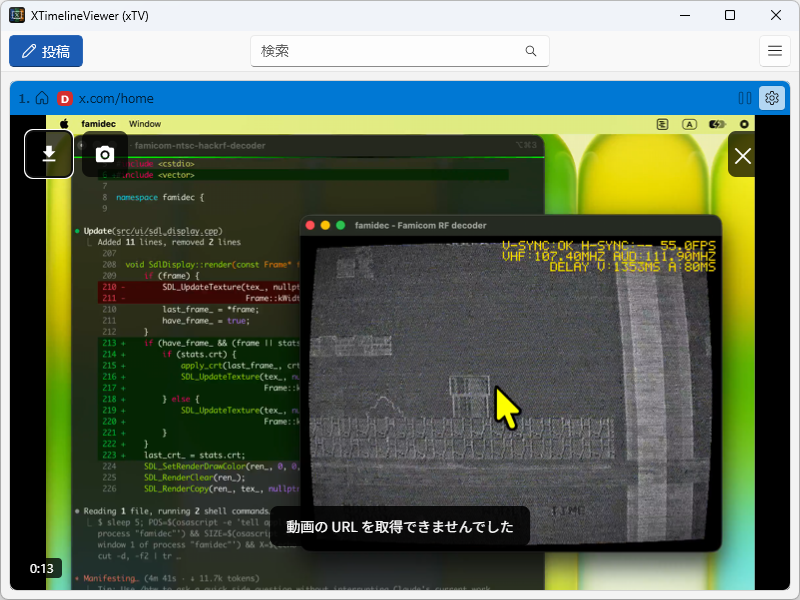800x600 pixels.
Task: Toggle the column pause icon
Action: 745,98
